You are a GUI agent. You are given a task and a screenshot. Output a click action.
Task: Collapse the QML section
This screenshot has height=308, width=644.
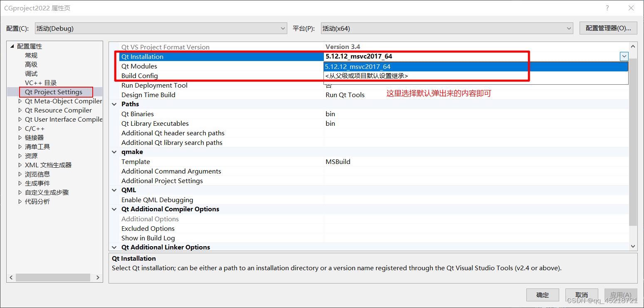pos(114,190)
